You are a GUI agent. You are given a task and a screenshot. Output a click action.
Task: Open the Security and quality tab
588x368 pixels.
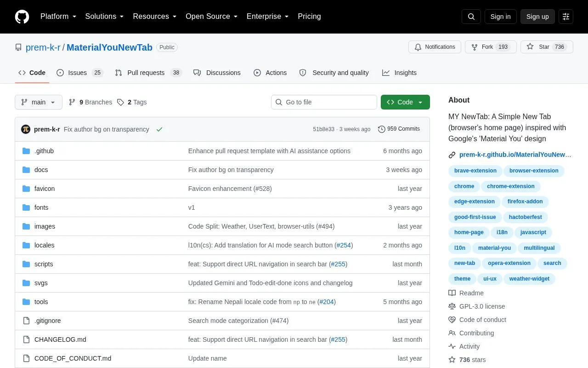[x=334, y=73]
